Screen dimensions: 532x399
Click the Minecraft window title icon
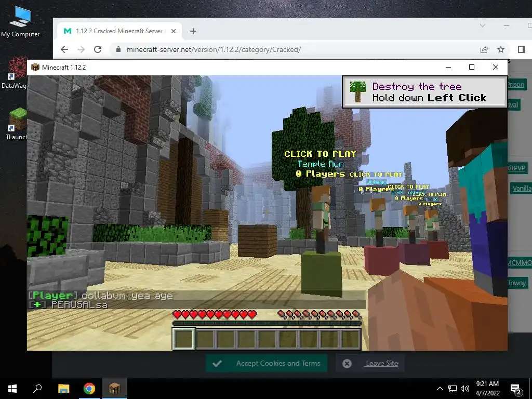(x=35, y=67)
